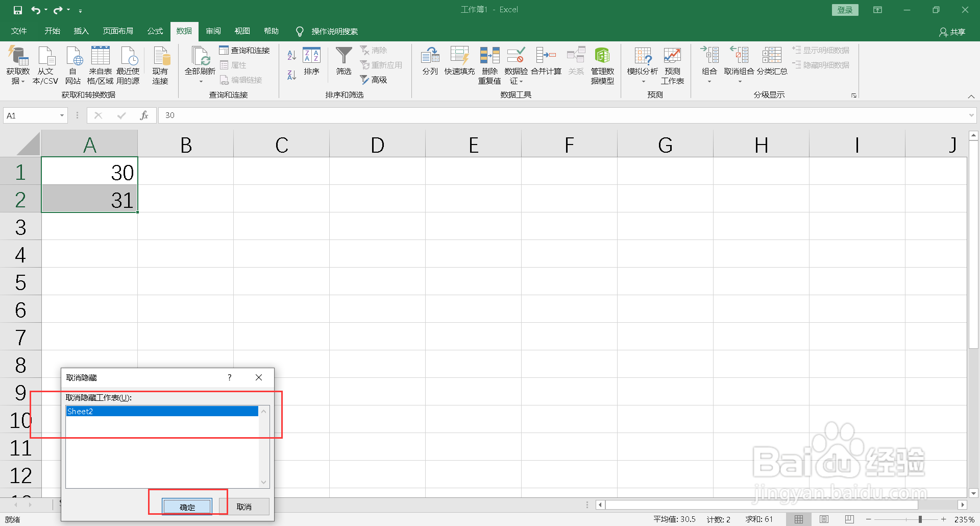Click zoom in plus button

click(944, 519)
